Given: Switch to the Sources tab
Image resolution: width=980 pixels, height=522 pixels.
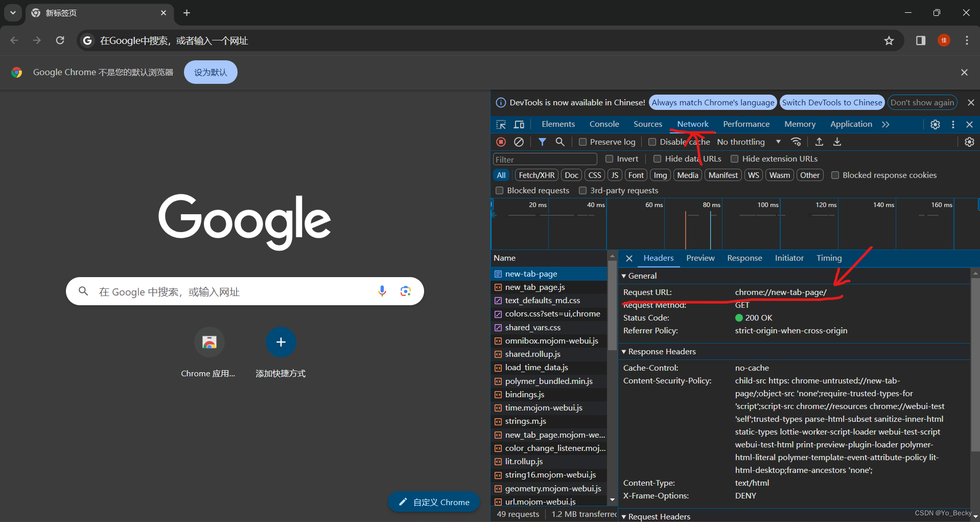Looking at the screenshot, I should 647,124.
